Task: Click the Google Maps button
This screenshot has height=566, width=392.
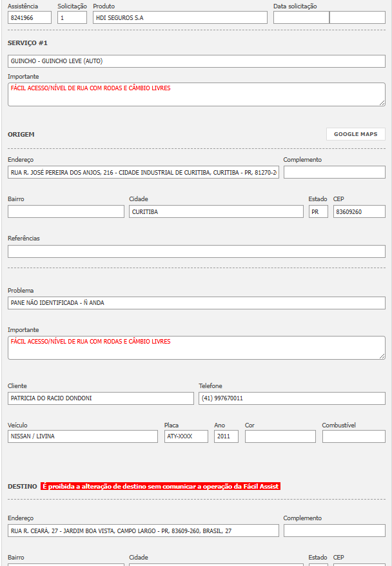Action: click(355, 134)
